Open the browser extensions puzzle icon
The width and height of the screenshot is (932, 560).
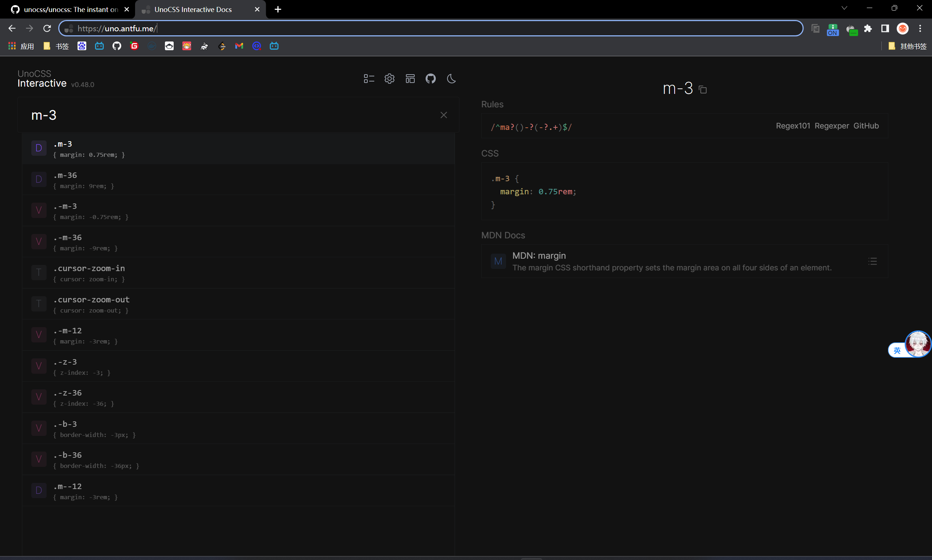868,29
